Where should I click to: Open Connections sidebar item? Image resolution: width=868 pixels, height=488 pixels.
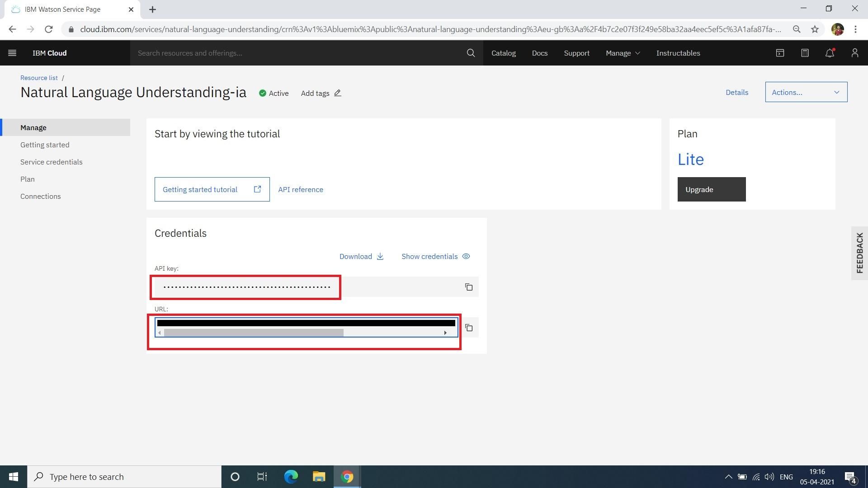(40, 196)
